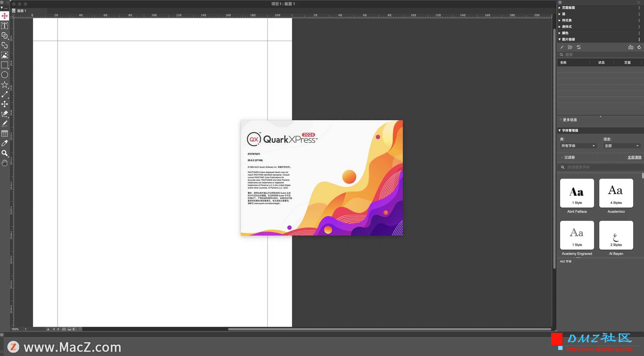The image size is (644, 356).
Task: Go to next page arrow in status bar
Action: coord(58,329)
